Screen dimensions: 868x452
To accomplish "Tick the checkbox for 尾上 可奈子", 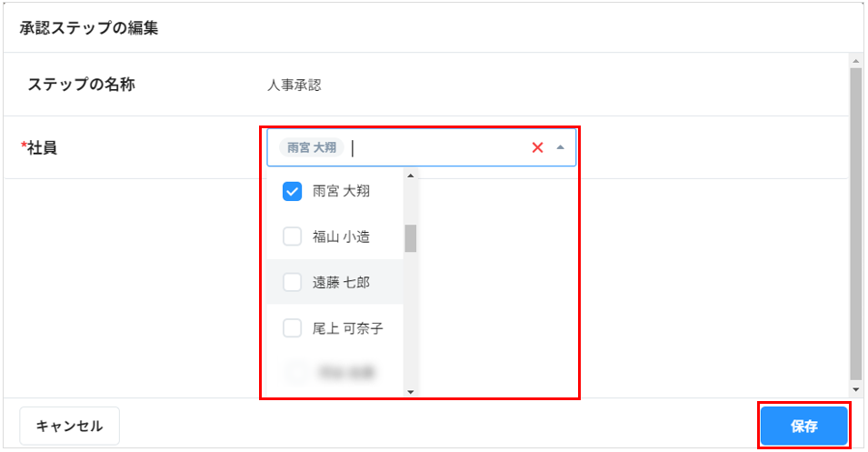I will 293,328.
